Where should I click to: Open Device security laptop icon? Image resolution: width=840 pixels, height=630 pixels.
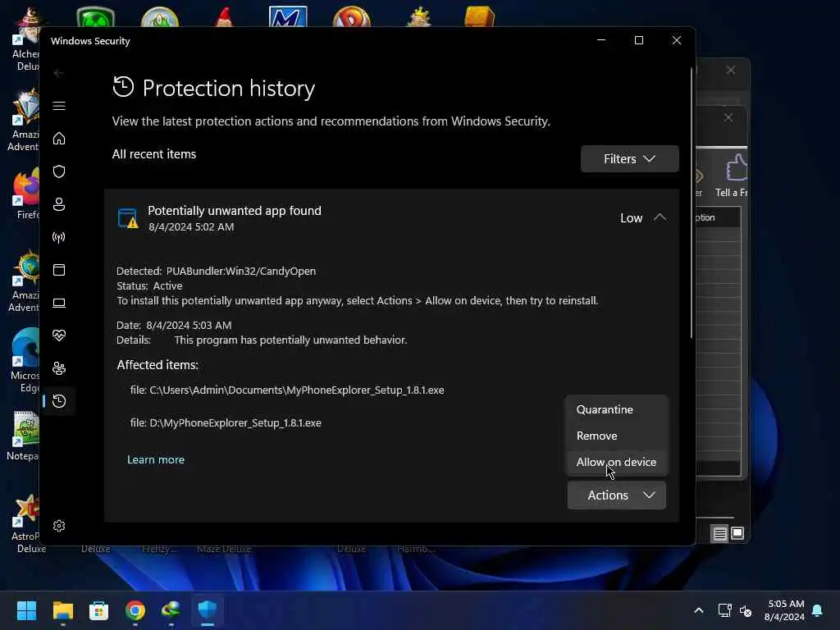coord(59,304)
